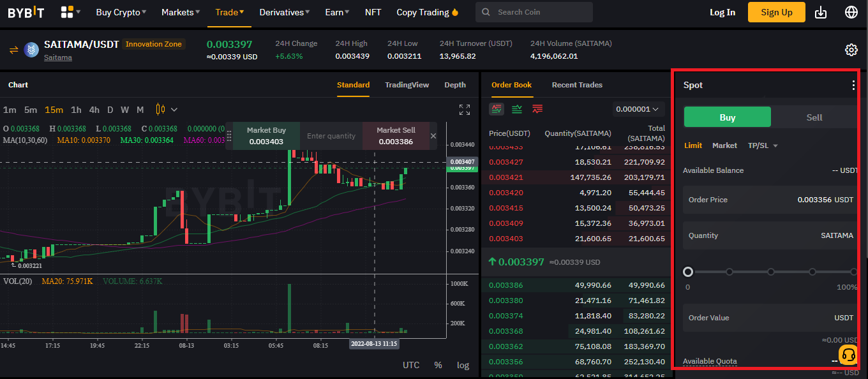Open the Derivatives dropdown
Screen dimensions: 868x379
tap(285, 12)
